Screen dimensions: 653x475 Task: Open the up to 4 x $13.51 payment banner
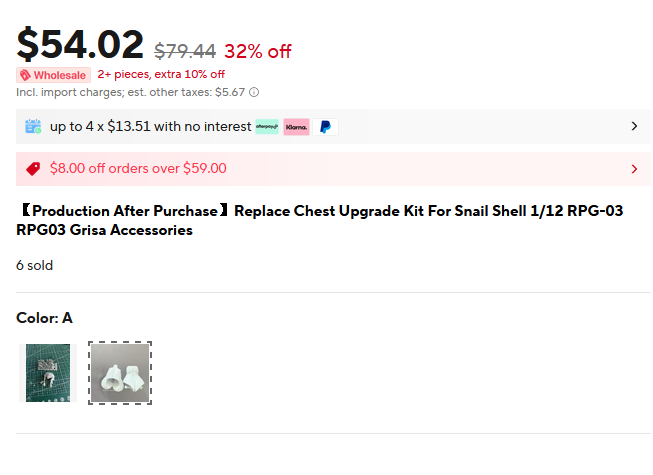333,126
